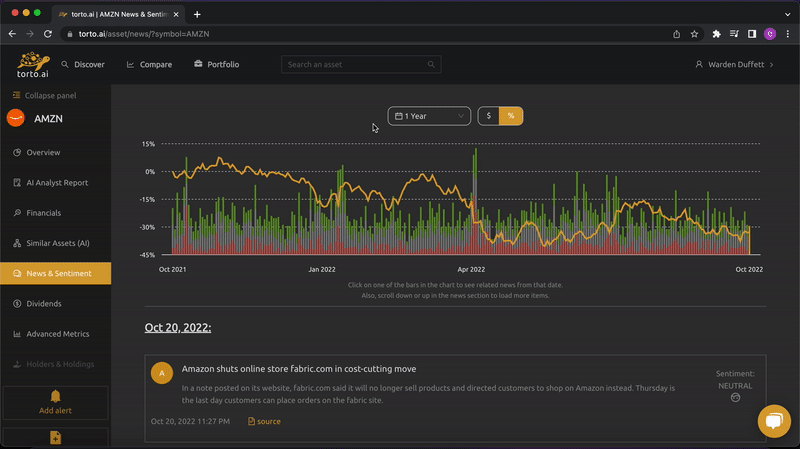This screenshot has height=449, width=800.
Task: Open the Compare page
Action: click(149, 64)
